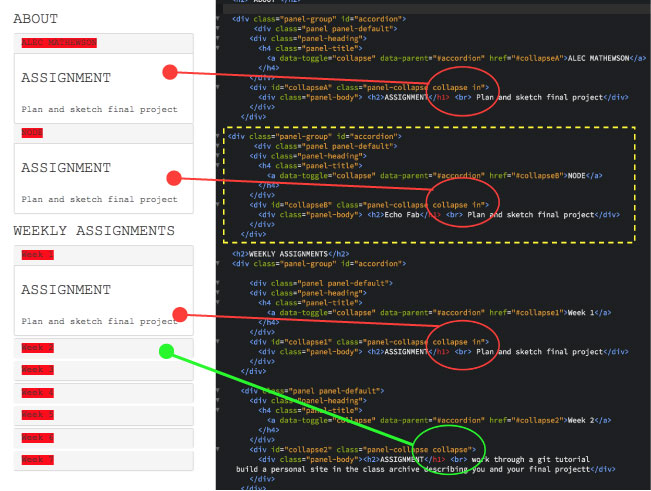Click href="#collapse2" in the code

tap(528, 420)
